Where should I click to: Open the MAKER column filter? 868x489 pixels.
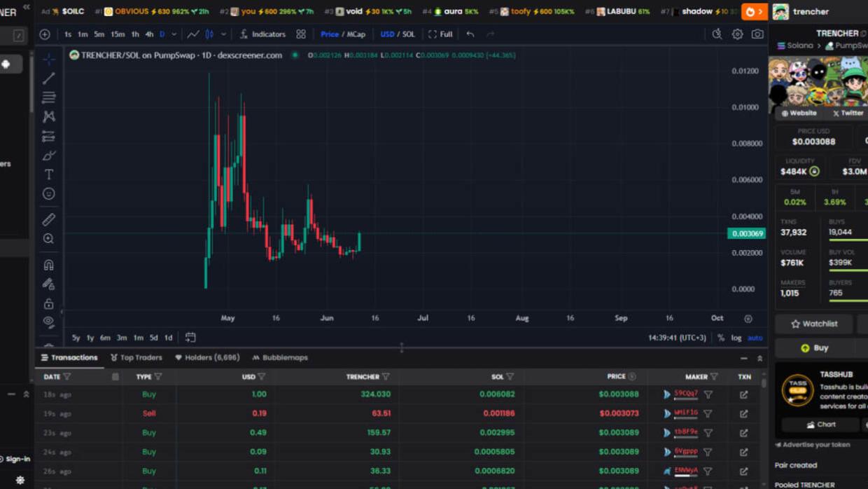pyautogui.click(x=714, y=377)
